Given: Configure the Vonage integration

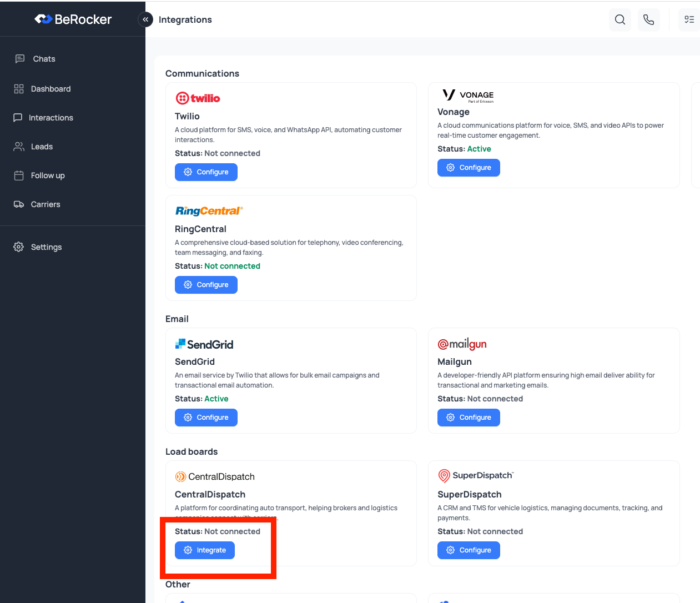Looking at the screenshot, I should pyautogui.click(x=469, y=167).
